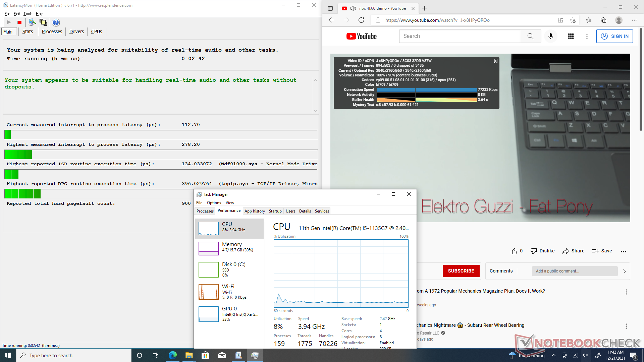Open YouTube settings three-dot menu
Screen dimensions: 644x362
tap(587, 36)
